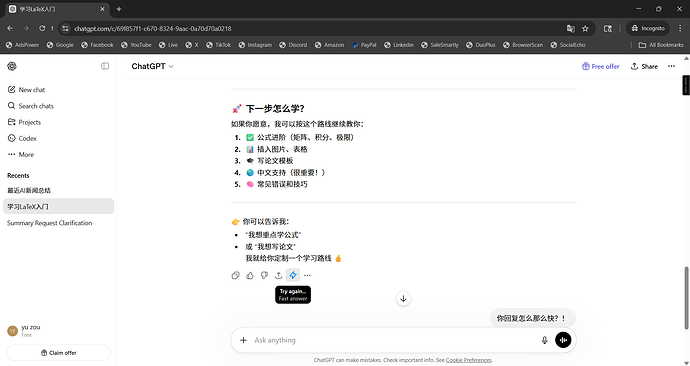
Task: Copy the response with copy icon
Action: click(x=235, y=275)
